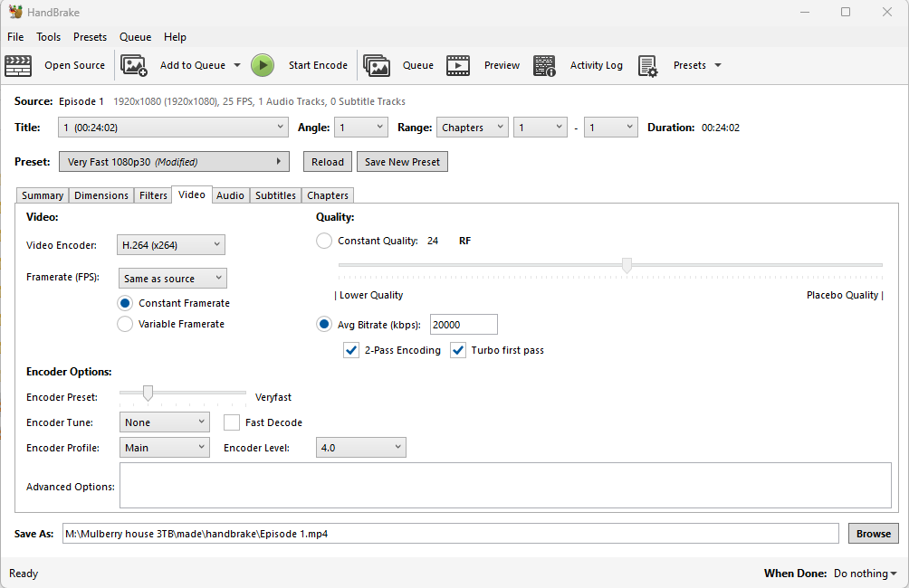Click the Save As path field

coord(451,534)
